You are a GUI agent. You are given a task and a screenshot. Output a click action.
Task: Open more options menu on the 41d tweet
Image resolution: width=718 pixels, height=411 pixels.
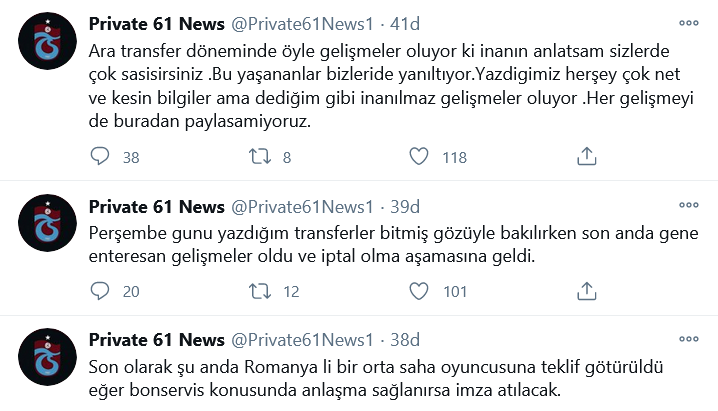(689, 23)
